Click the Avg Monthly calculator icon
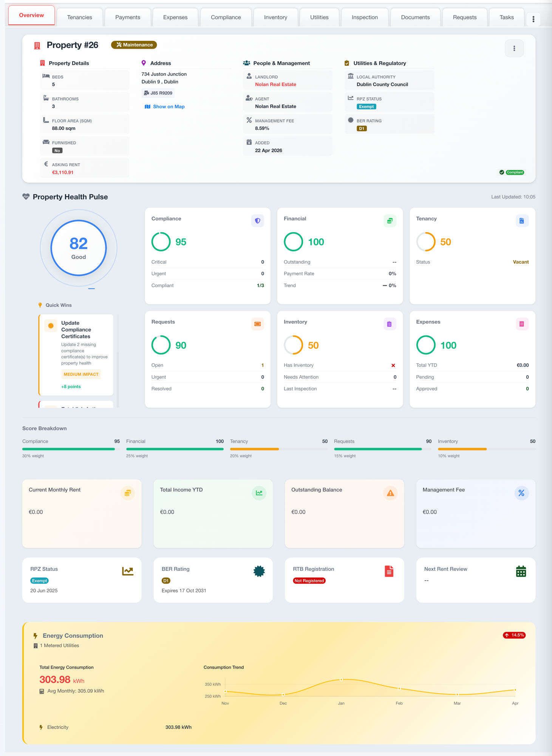552x756 pixels. 42,691
